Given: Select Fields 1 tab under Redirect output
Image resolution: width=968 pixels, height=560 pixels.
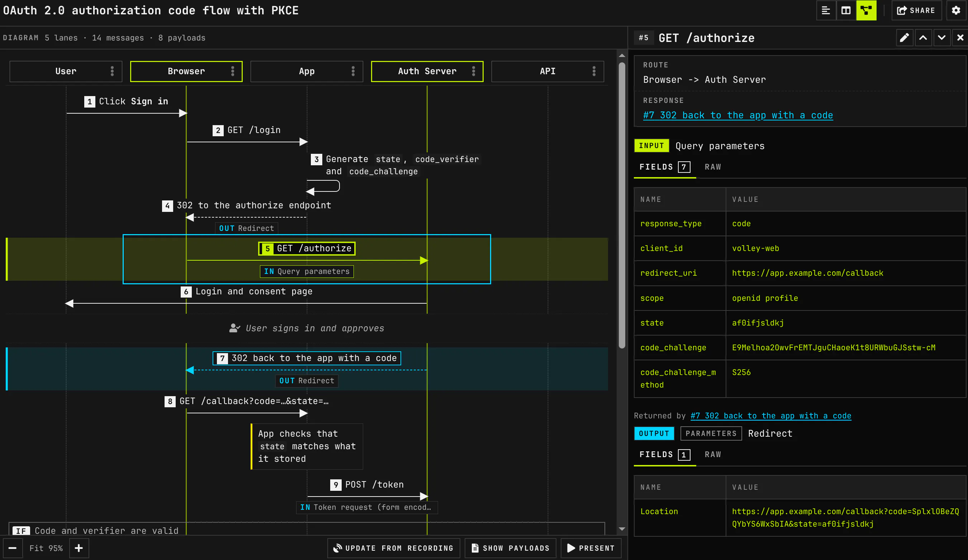Looking at the screenshot, I should pyautogui.click(x=665, y=455).
